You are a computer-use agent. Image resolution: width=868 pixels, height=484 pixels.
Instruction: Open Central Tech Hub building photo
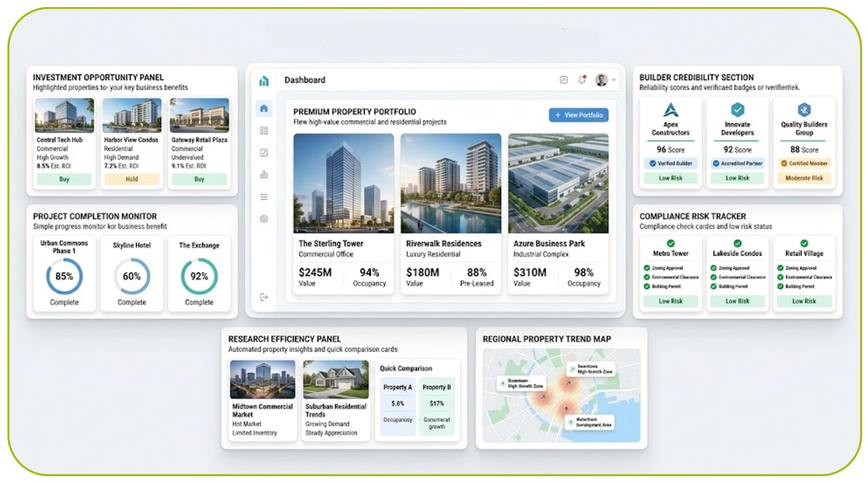pos(64,116)
